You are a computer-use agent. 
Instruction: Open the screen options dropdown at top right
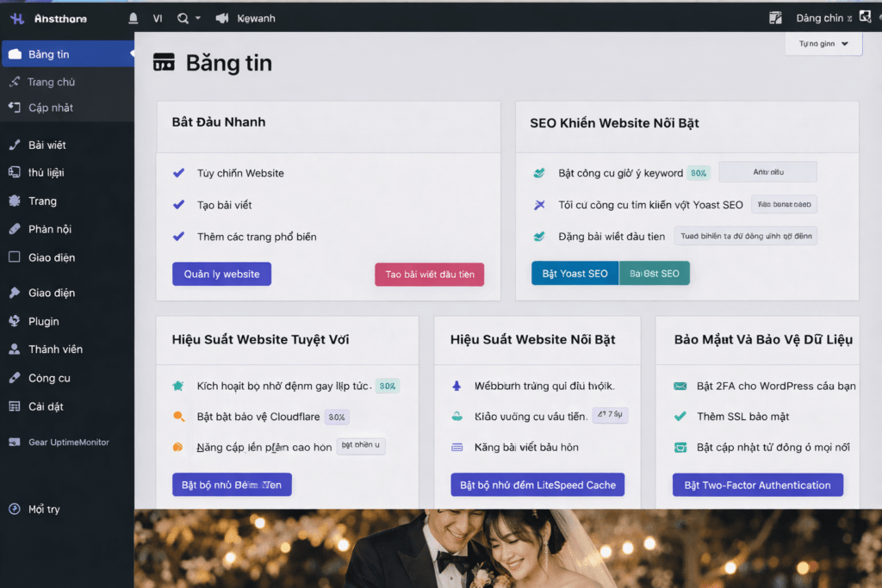pyautogui.click(x=823, y=44)
